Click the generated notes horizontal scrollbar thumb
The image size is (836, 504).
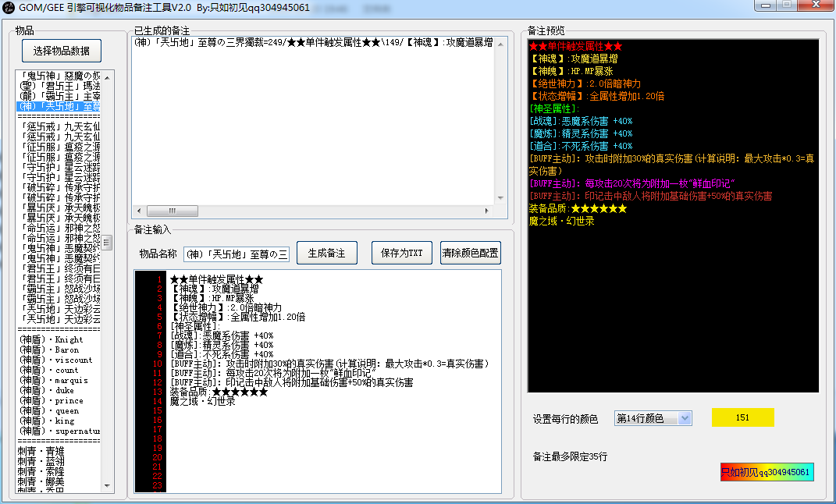173,211
